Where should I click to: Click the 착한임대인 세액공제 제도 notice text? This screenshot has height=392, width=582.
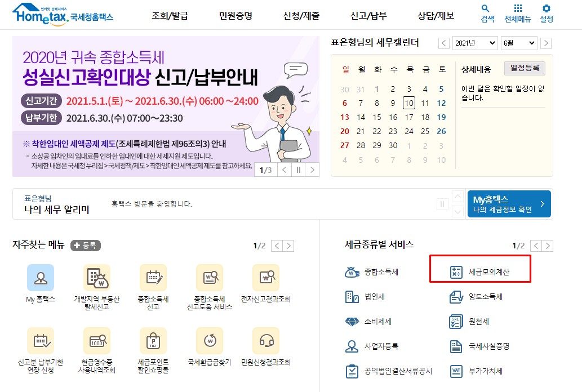tap(125, 144)
